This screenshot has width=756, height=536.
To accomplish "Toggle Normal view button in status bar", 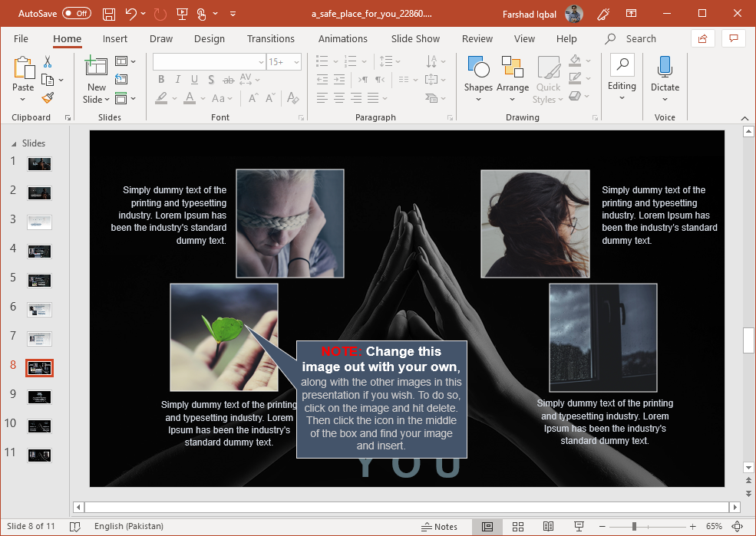I will [x=487, y=527].
